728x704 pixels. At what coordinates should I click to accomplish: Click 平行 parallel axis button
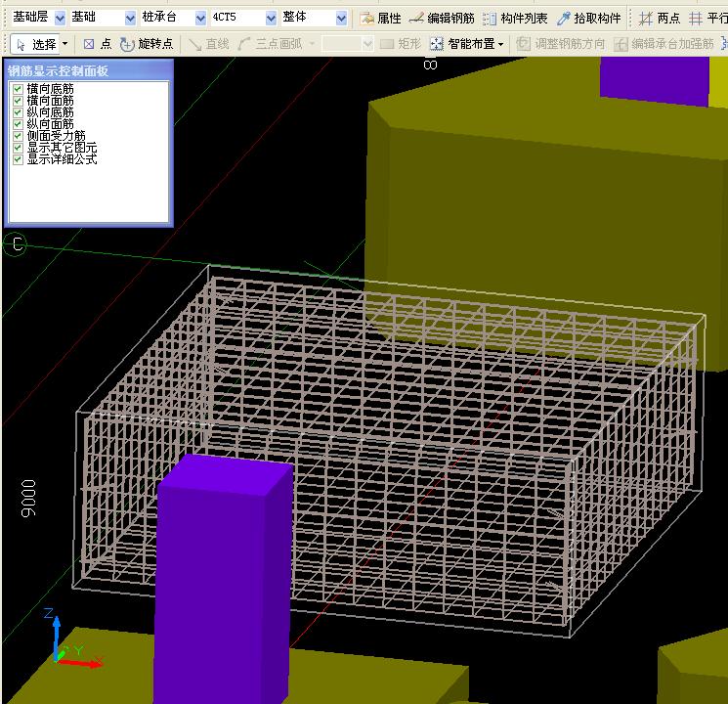[707, 18]
